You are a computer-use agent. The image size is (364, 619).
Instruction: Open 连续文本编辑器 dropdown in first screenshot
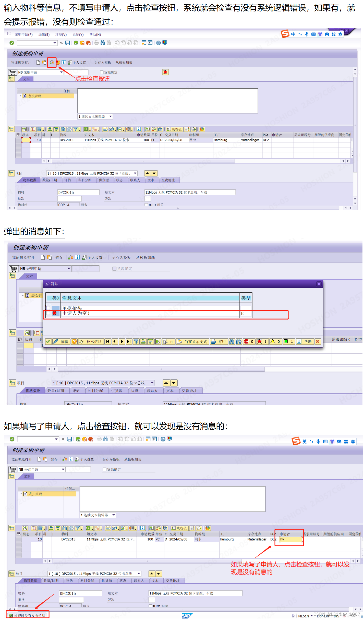coord(111,116)
